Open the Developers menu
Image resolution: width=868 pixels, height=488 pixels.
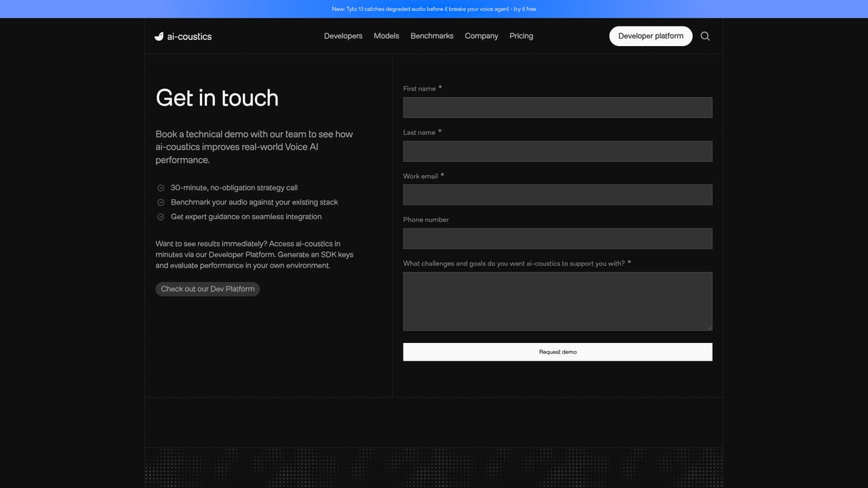point(343,36)
